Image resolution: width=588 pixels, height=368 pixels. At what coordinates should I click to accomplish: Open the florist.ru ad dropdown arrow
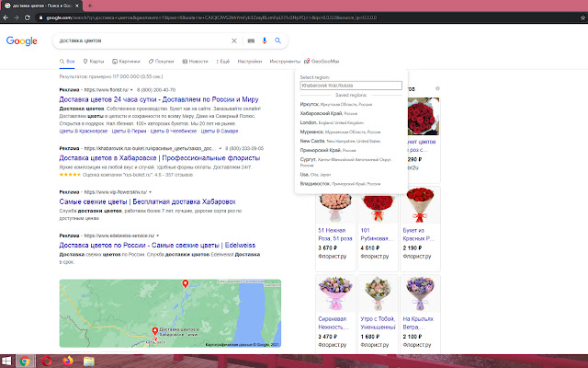click(131, 90)
